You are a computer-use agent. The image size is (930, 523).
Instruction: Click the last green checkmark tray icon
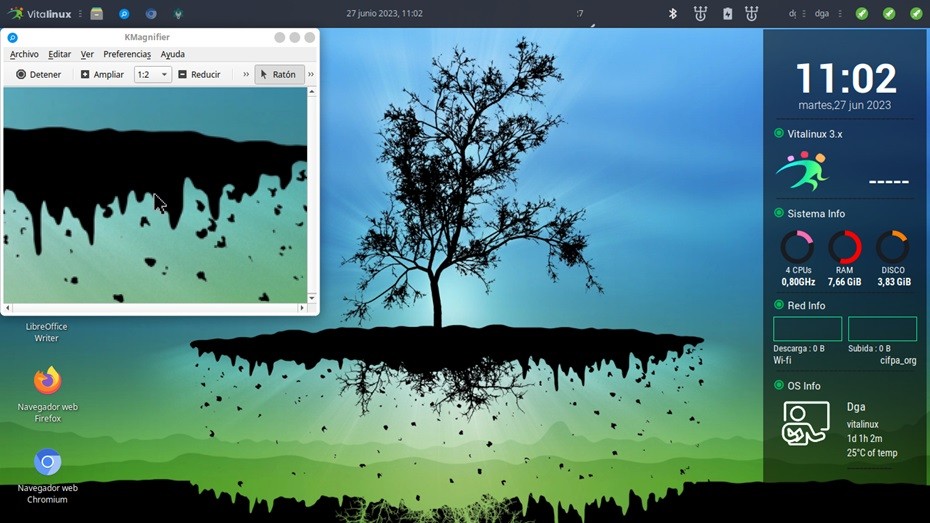(916, 14)
